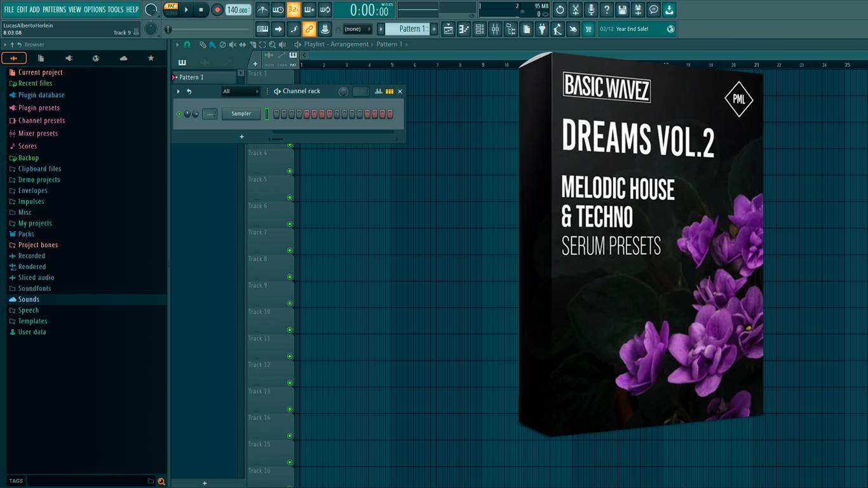
Task: Toggle the Playlist snap magnet
Action: pyautogui.click(x=187, y=44)
